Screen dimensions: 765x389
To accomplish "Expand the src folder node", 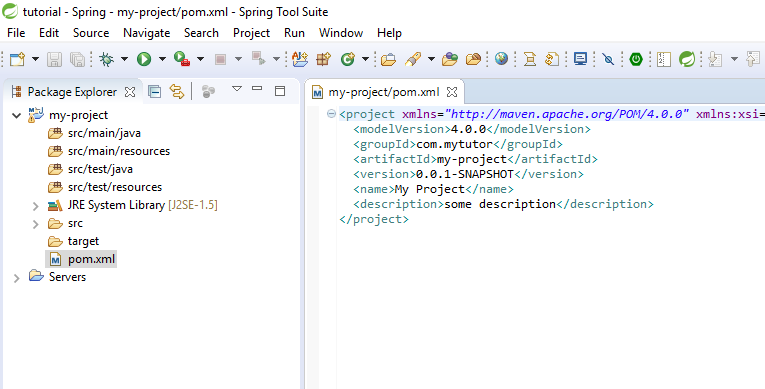I will (x=36, y=224).
